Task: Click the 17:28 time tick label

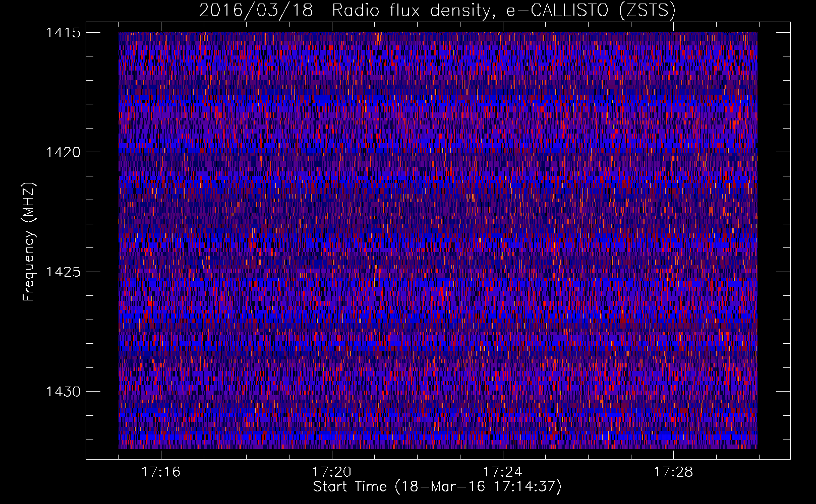Action: click(x=674, y=472)
